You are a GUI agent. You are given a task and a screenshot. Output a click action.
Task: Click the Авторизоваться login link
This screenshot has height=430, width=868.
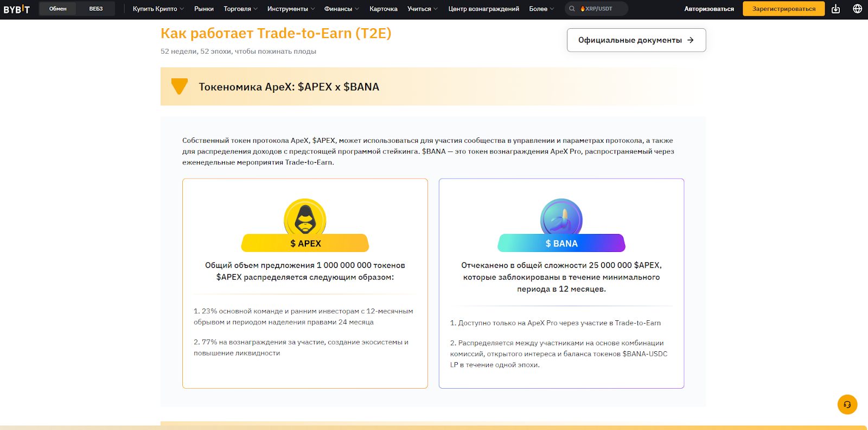pyautogui.click(x=709, y=9)
